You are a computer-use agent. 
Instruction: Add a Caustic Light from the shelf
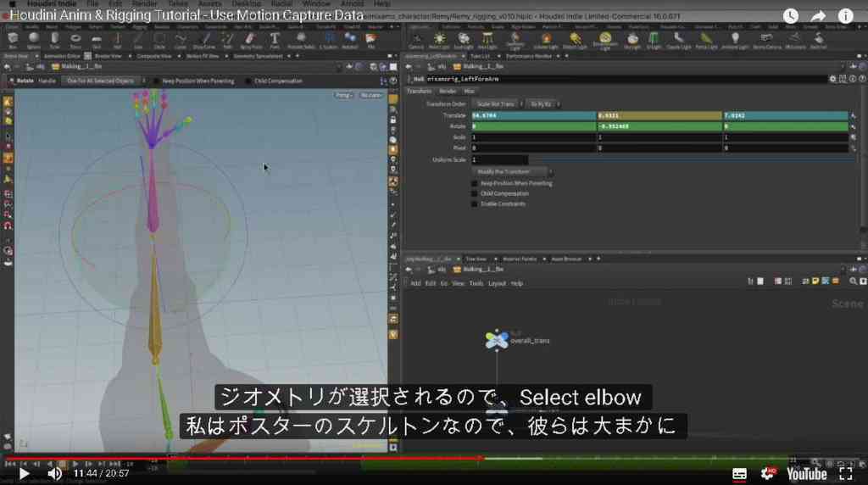pyautogui.click(x=679, y=40)
